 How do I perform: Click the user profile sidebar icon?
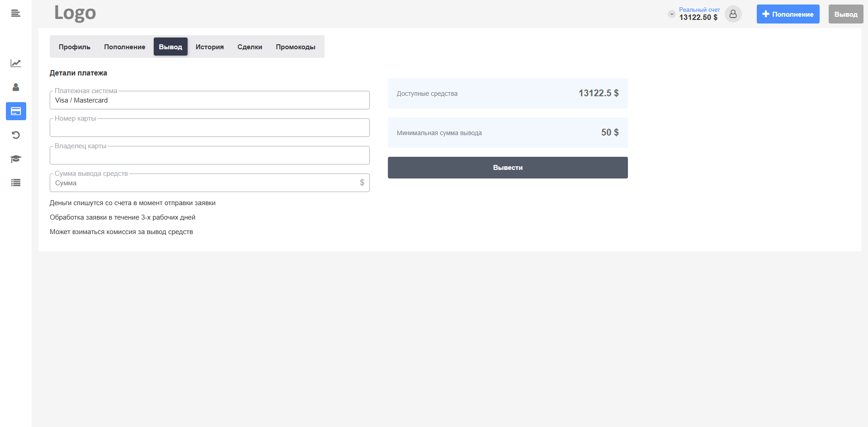(x=16, y=87)
